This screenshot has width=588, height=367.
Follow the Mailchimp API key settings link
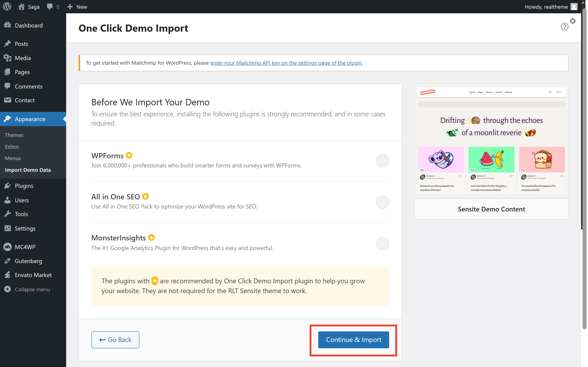[x=286, y=63]
